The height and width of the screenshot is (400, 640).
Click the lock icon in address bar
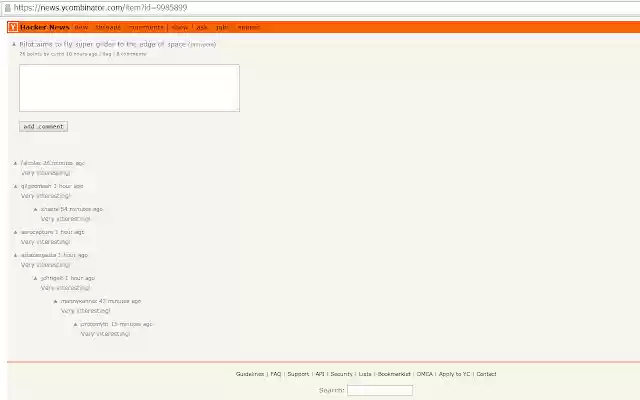coord(7,8)
